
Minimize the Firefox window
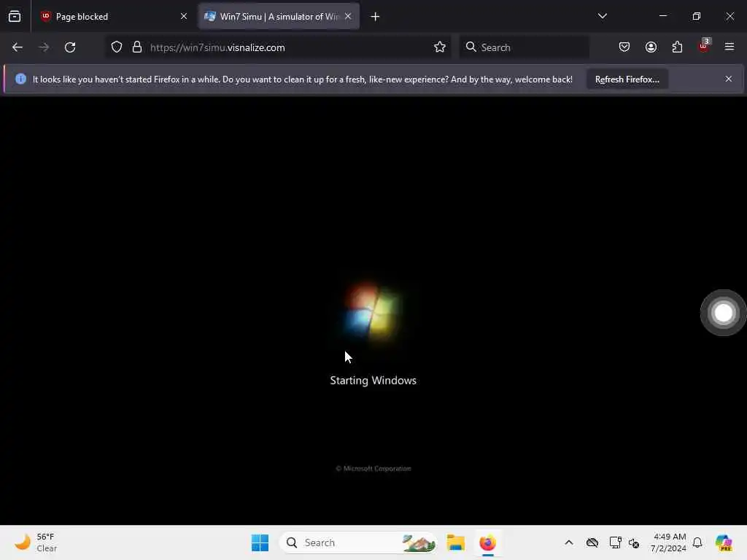click(x=662, y=16)
